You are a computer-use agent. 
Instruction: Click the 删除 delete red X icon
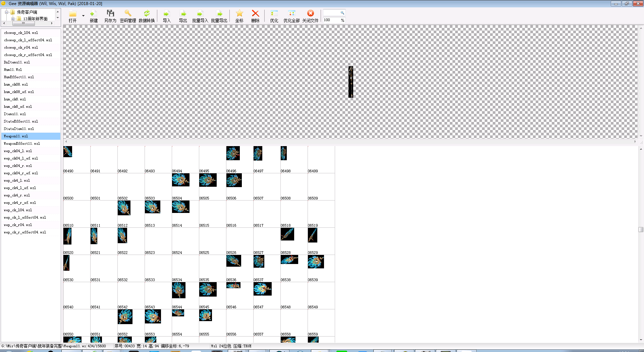tap(255, 14)
